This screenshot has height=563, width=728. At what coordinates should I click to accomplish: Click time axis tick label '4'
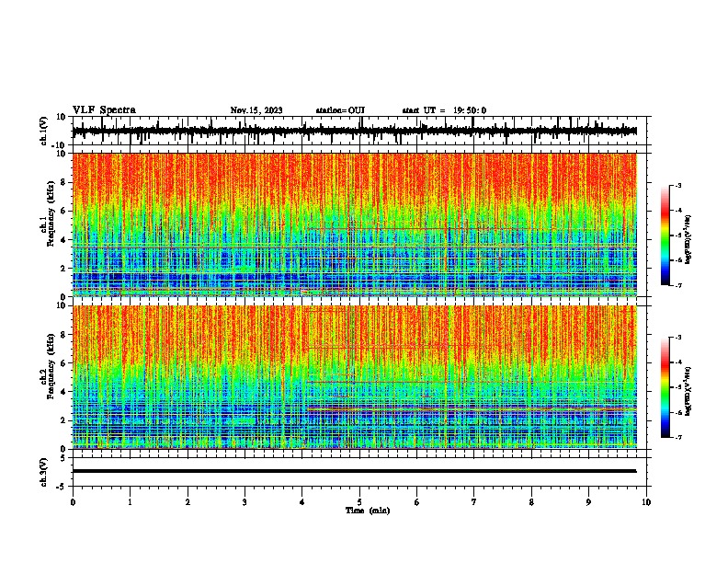coord(302,502)
